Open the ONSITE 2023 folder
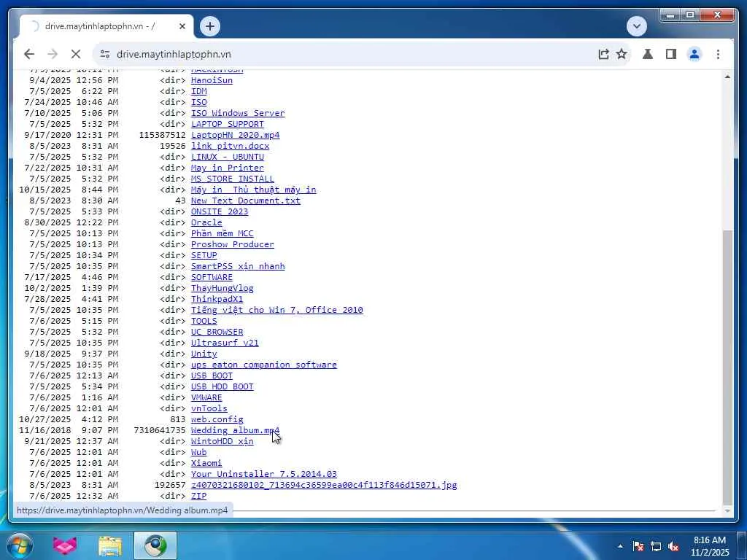The height and width of the screenshot is (560, 747). pos(220,211)
